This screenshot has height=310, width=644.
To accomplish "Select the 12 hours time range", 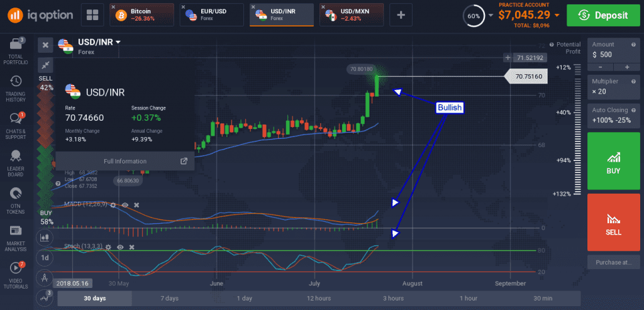I will [319, 298].
